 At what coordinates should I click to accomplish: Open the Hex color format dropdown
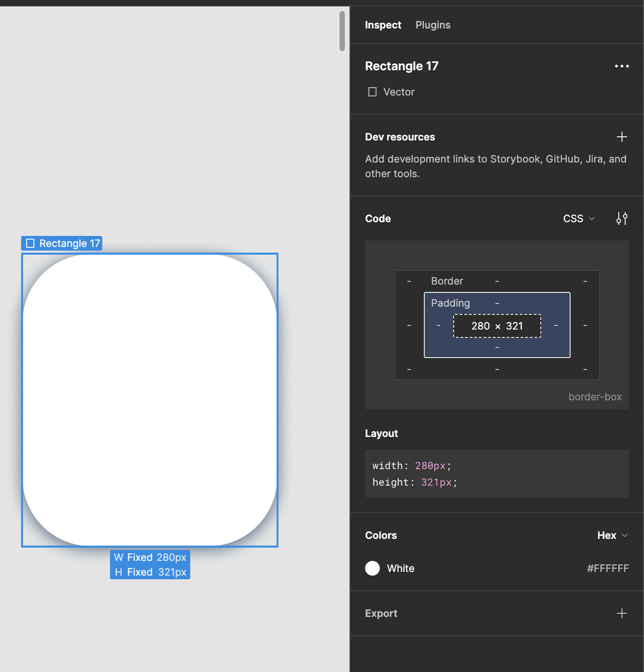[612, 535]
